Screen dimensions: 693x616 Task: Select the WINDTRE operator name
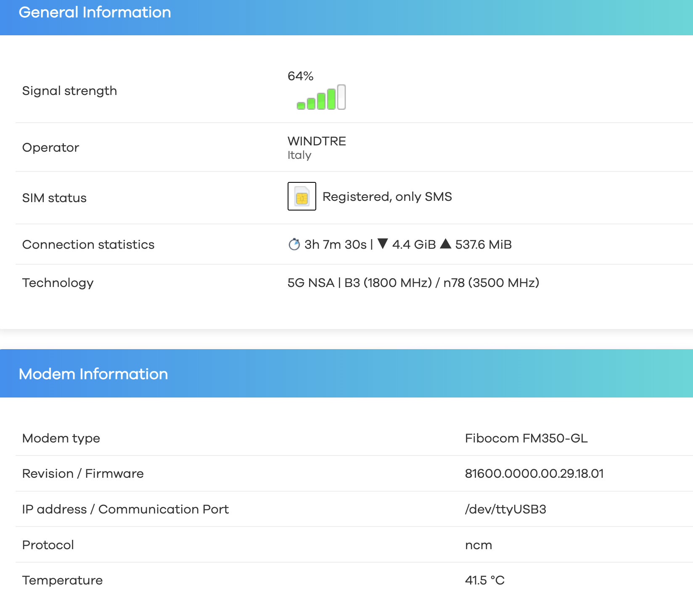pyautogui.click(x=317, y=141)
